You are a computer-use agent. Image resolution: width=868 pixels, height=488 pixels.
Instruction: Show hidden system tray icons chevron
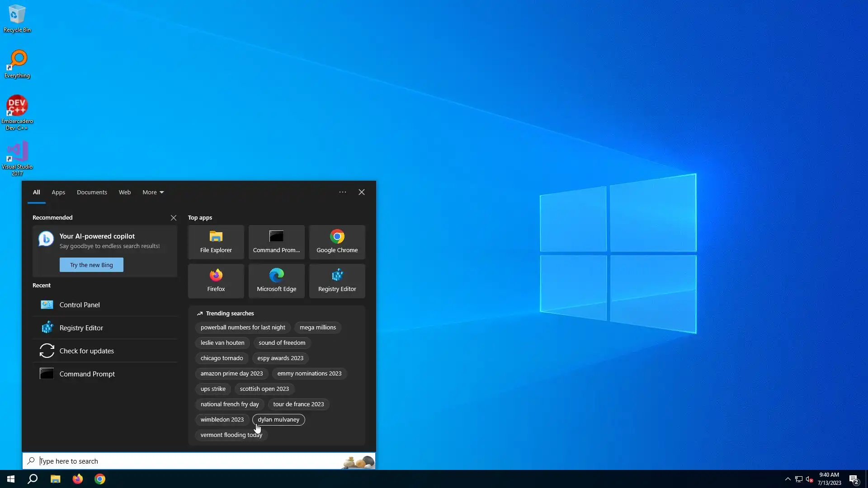click(x=788, y=479)
